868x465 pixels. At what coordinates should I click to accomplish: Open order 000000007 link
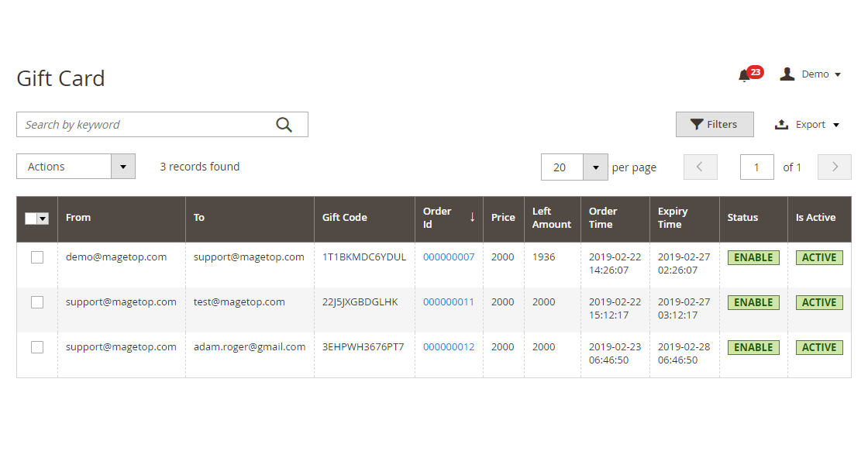pyautogui.click(x=449, y=257)
